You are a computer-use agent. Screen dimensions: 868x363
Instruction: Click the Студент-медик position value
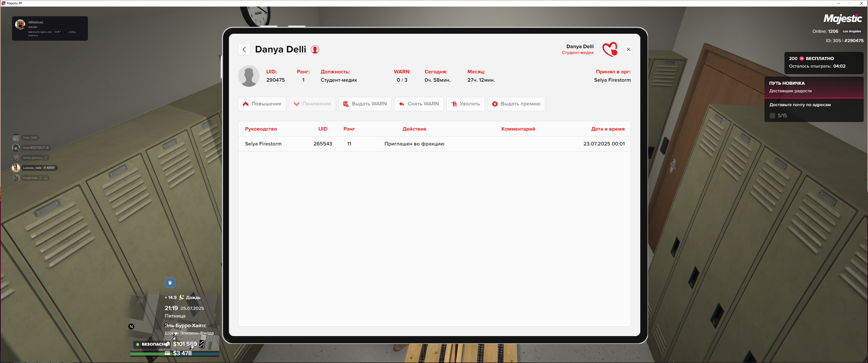[339, 80]
